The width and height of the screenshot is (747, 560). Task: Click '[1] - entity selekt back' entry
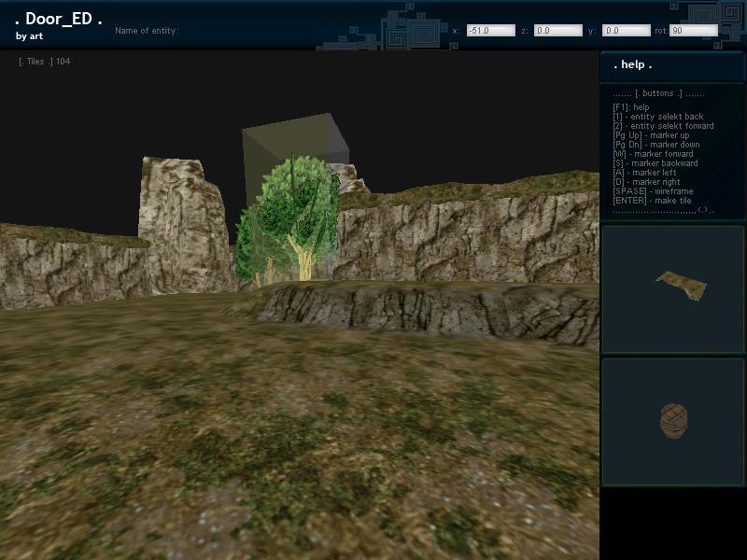(657, 117)
